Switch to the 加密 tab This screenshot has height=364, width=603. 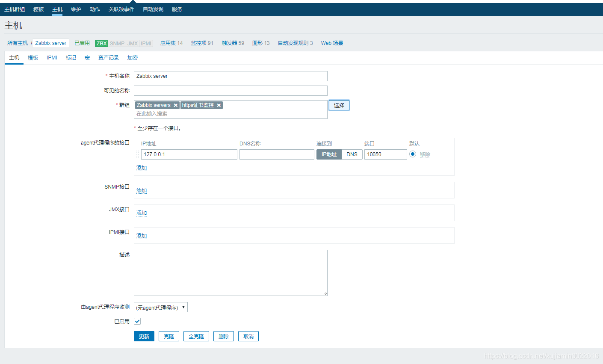[133, 58]
